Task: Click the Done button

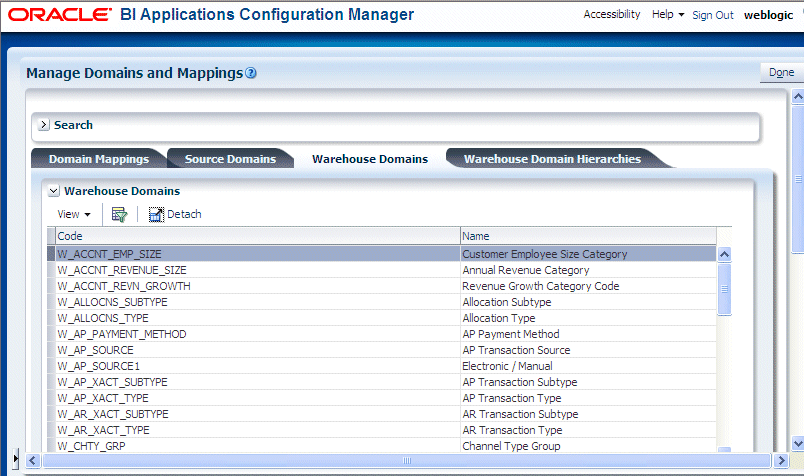Action: [x=781, y=72]
